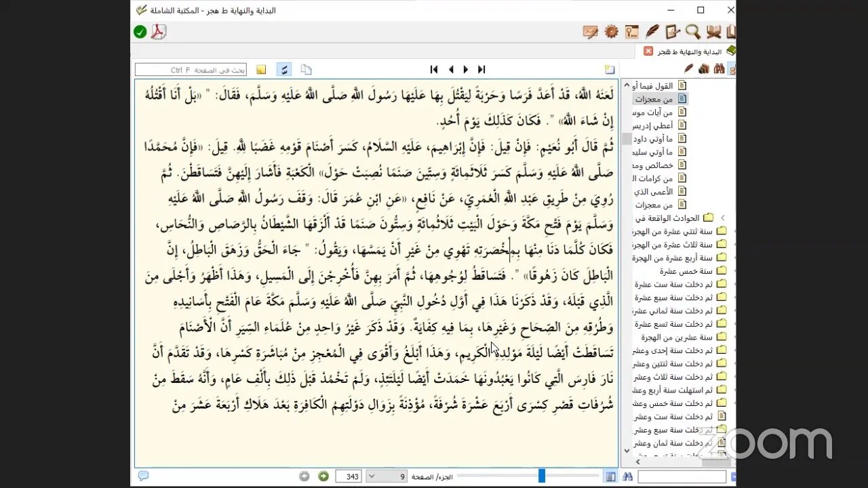Click the key panel toolbar icon
The width and height of the screenshot is (868, 488).
coord(632,32)
